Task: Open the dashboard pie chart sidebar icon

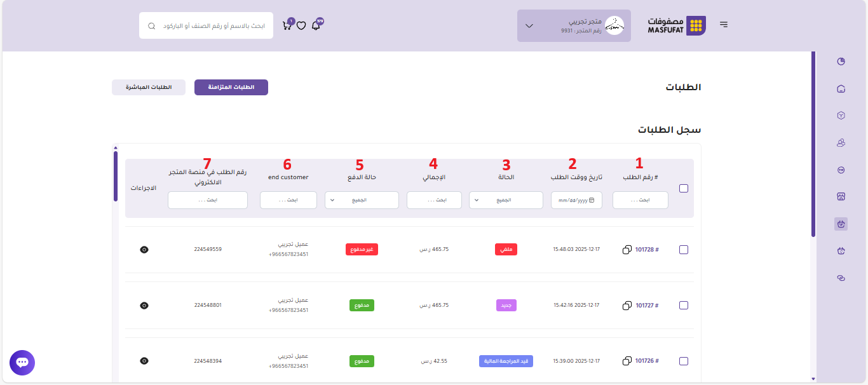Action: (x=841, y=62)
